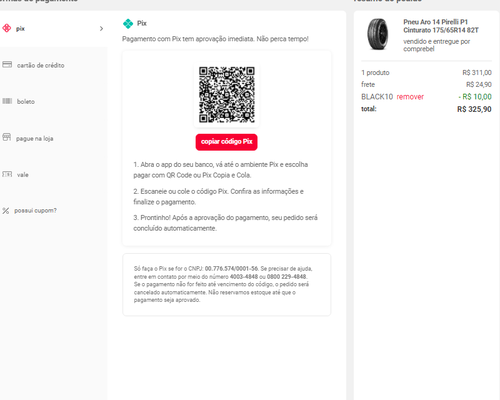
Task: Open the Pirelli tire product thumbnail
Action: click(378, 34)
